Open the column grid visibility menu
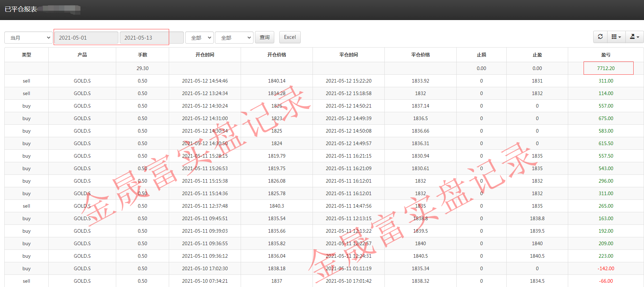644x287 pixels. (616, 37)
